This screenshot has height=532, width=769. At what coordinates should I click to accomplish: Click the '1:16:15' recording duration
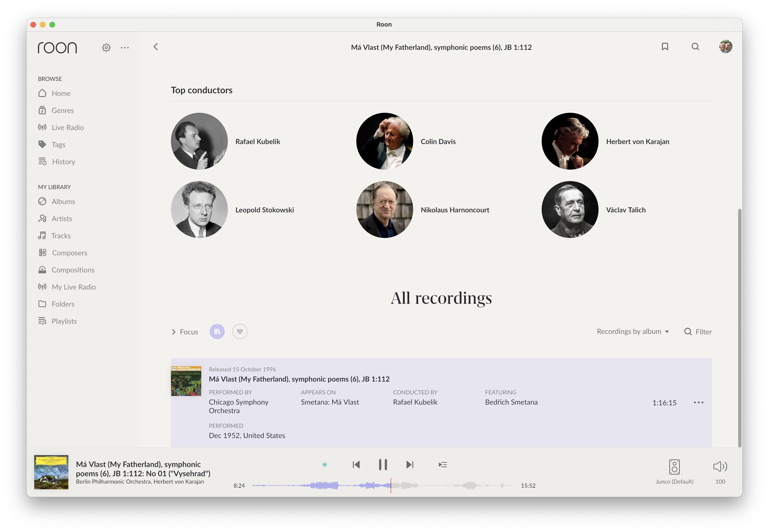click(x=664, y=403)
